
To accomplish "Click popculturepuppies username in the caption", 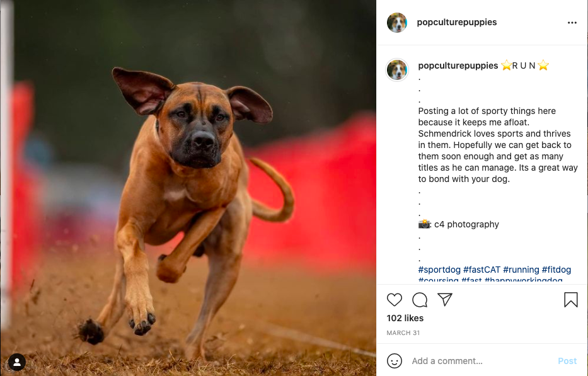I will [458, 66].
